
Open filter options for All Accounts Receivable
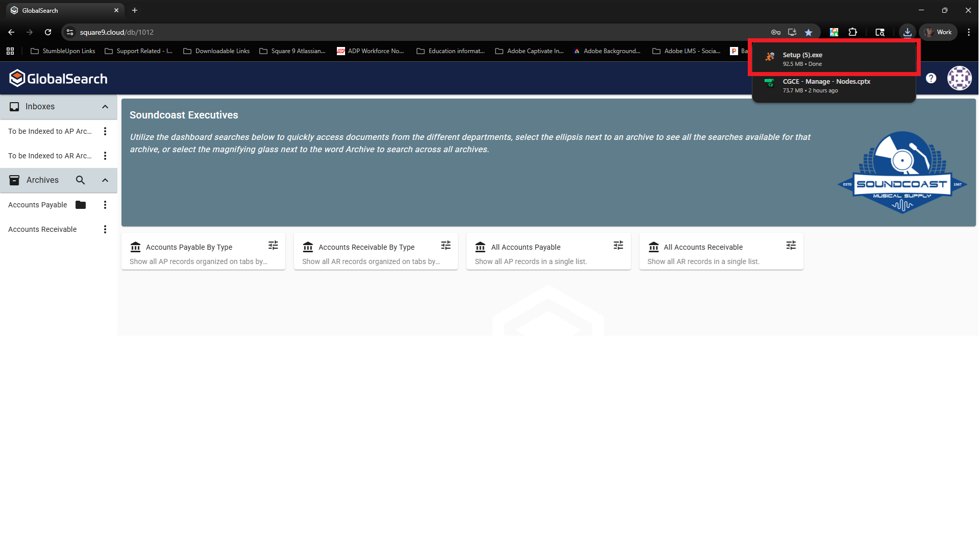tap(791, 246)
